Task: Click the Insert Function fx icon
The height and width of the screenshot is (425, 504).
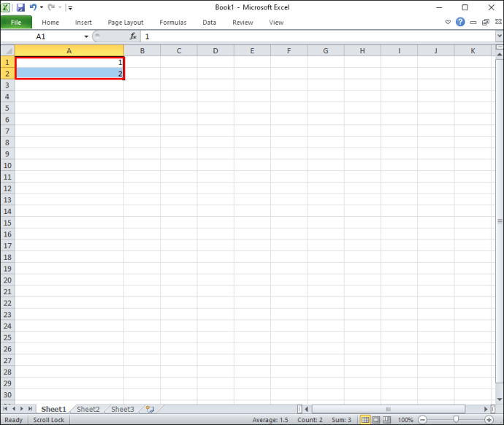Action: coord(133,37)
